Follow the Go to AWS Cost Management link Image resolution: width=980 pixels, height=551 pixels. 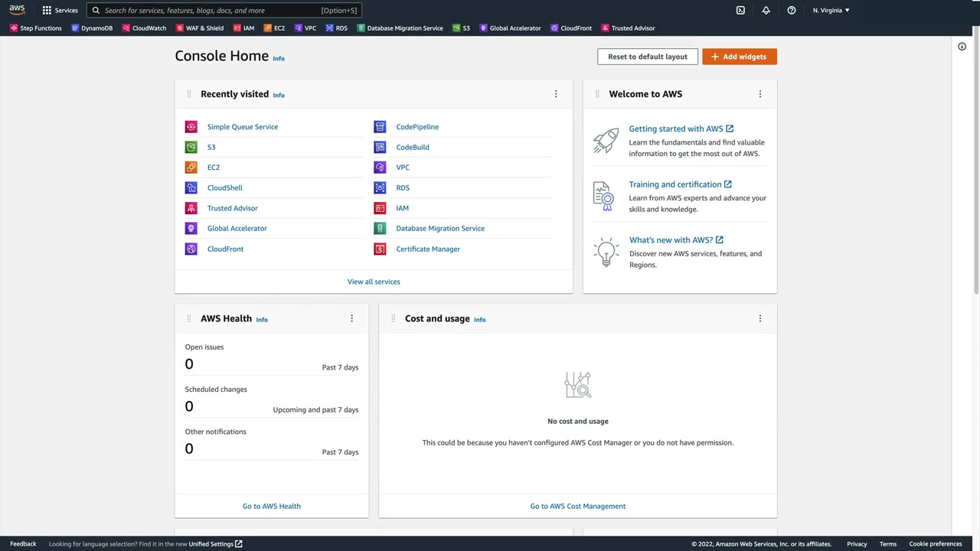pyautogui.click(x=578, y=506)
